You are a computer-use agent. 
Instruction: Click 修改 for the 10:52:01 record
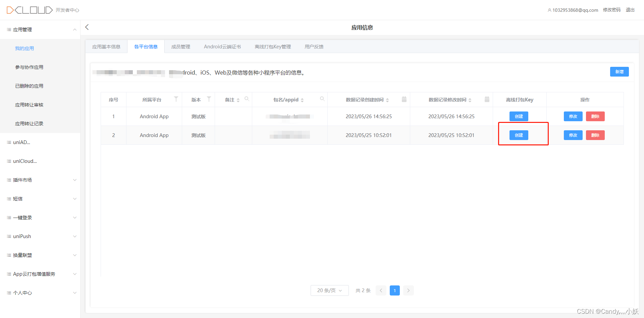point(573,135)
